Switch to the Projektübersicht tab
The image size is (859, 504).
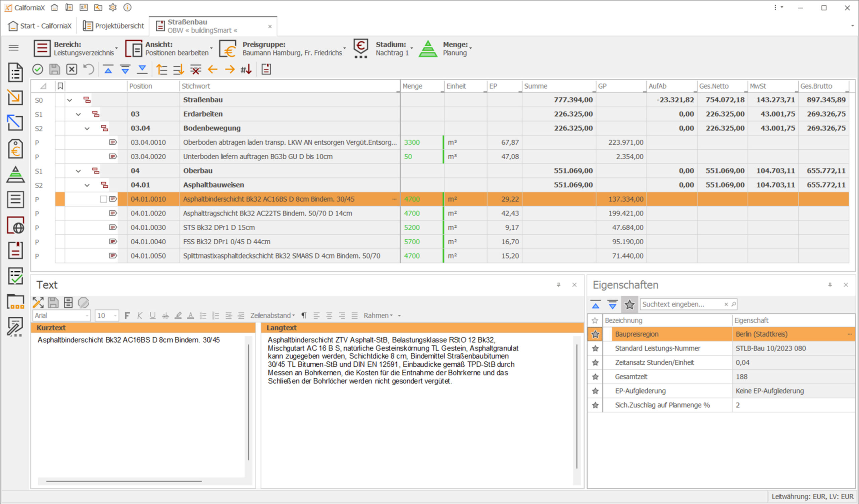(x=113, y=26)
